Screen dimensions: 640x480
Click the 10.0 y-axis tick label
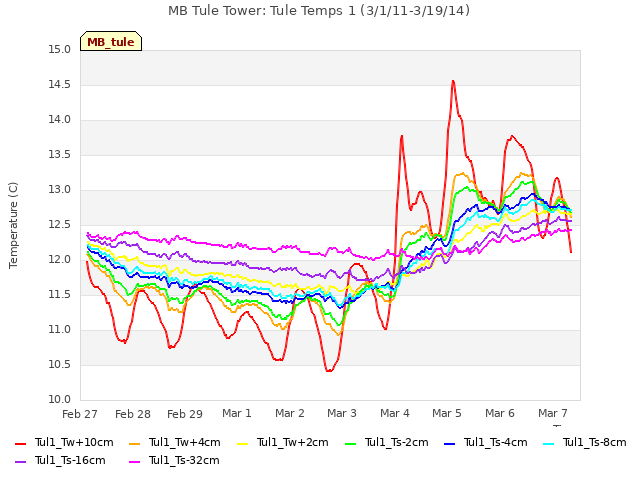coord(60,400)
